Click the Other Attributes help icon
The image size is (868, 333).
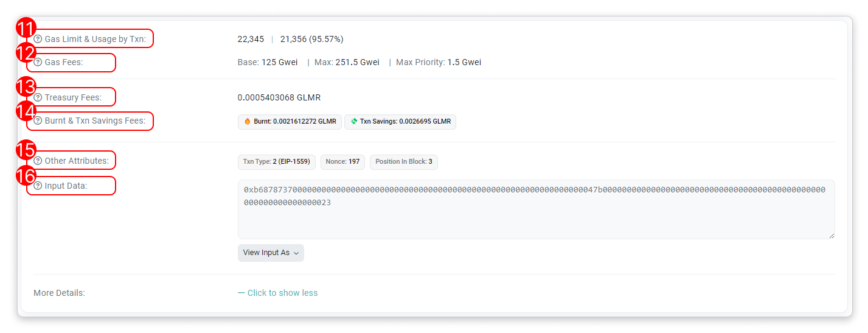pos(38,161)
